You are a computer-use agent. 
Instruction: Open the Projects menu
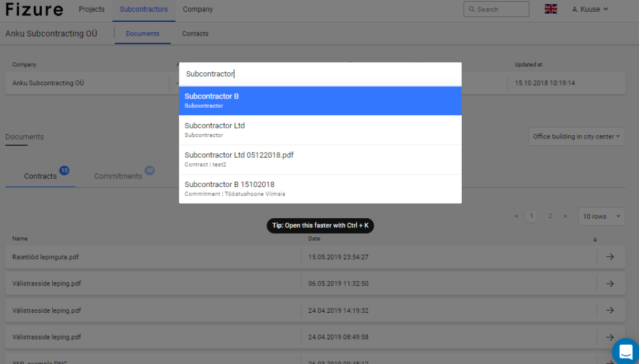tap(92, 9)
